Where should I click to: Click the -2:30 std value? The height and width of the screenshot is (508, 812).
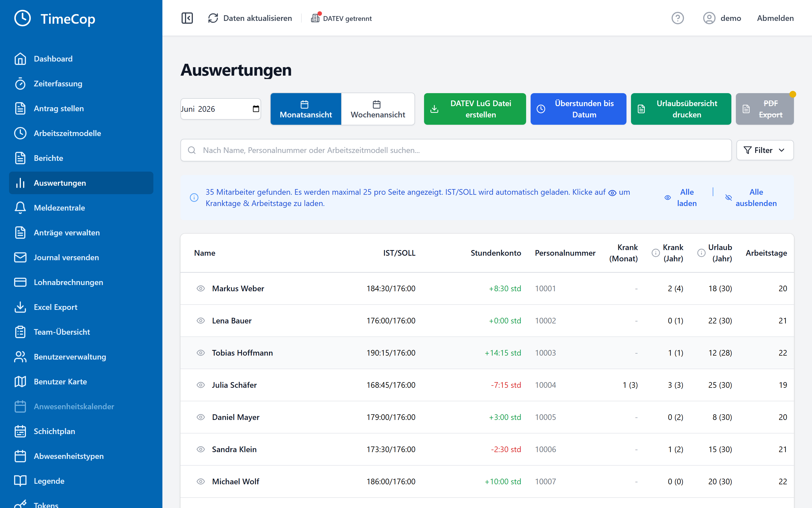point(506,450)
